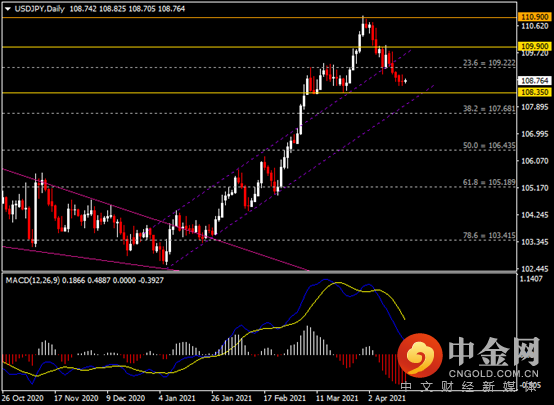Click the latest white candlestick near 108.764
The height and width of the screenshot is (405, 554).
point(405,81)
